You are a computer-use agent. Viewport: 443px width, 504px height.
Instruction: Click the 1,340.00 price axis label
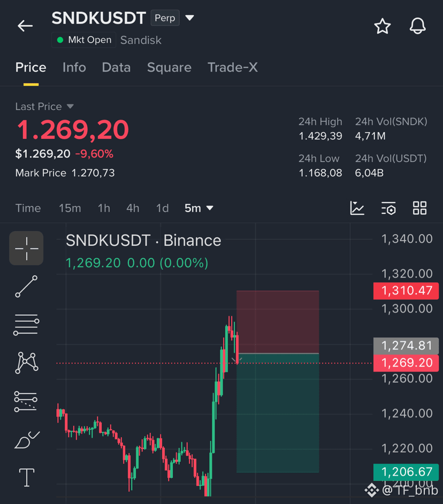click(x=407, y=239)
